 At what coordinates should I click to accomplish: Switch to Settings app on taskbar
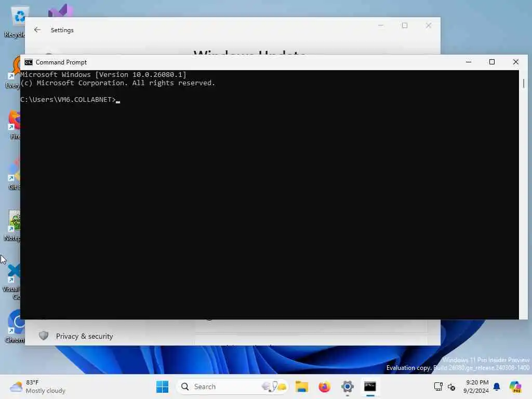click(x=348, y=387)
